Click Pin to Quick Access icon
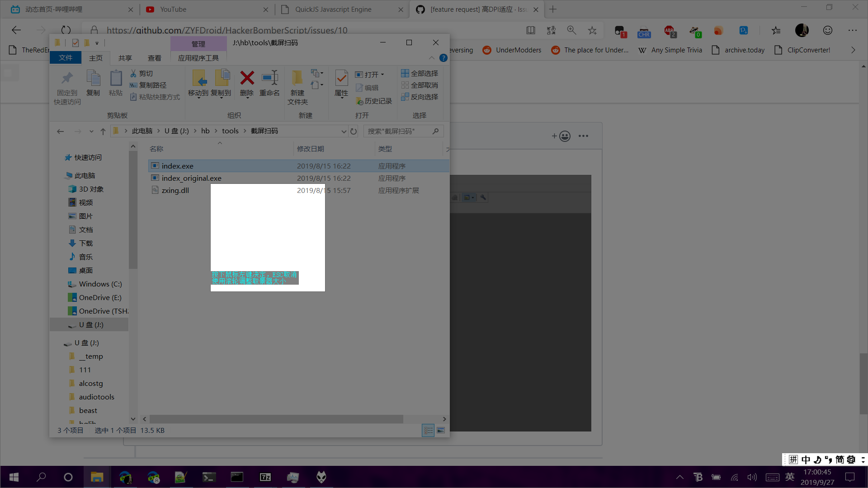Viewport: 868px width, 488px height. tap(67, 79)
